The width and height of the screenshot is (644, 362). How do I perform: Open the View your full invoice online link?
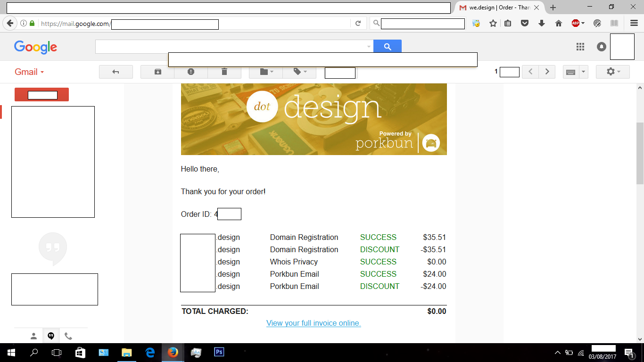click(x=314, y=323)
